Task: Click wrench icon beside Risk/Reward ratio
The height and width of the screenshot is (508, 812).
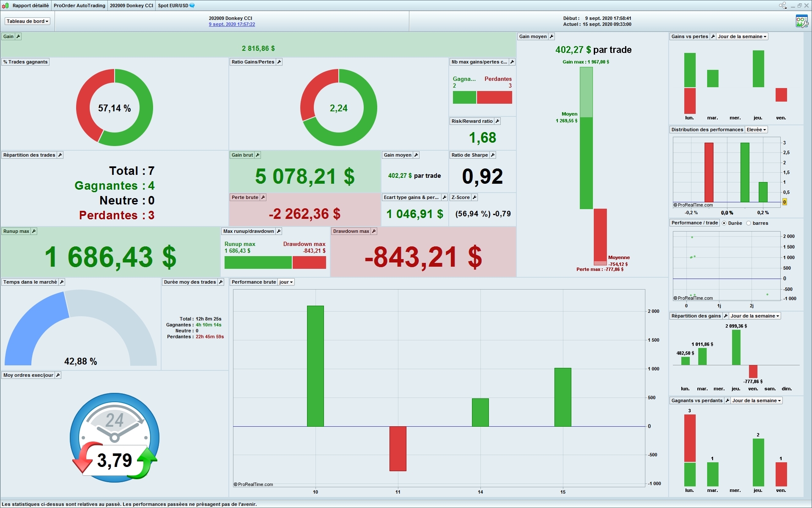Action: point(497,121)
